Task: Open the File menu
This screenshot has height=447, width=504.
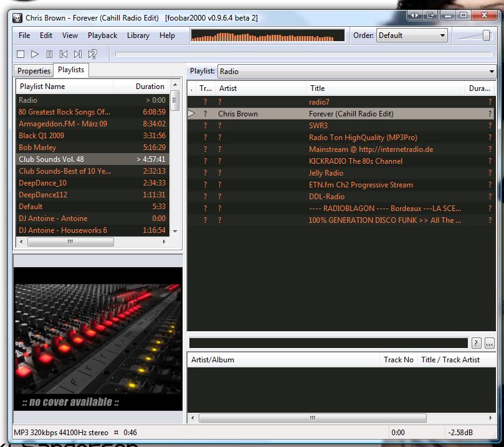Action: [x=24, y=35]
